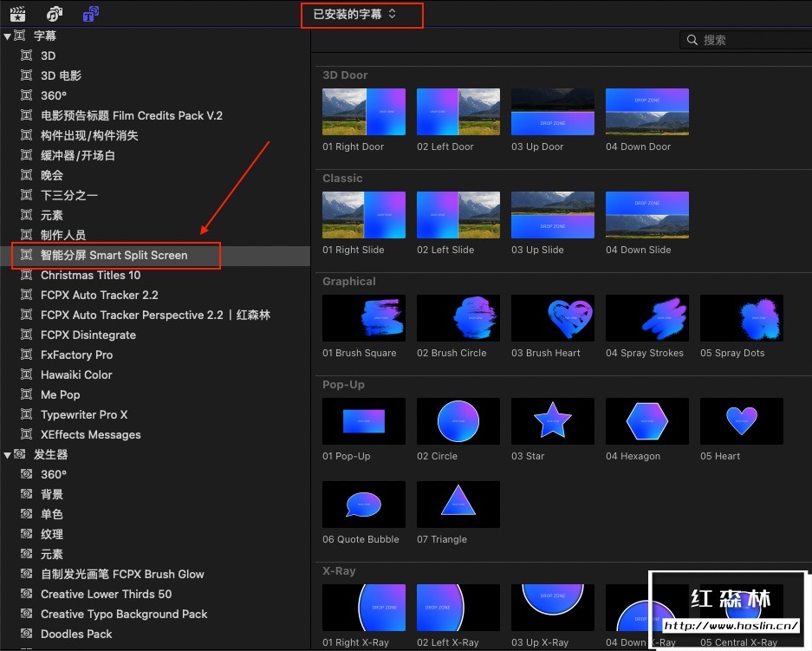Screen dimensions: 812x651
Task: Collapse the 字幕 category triangle
Action: 7,36
